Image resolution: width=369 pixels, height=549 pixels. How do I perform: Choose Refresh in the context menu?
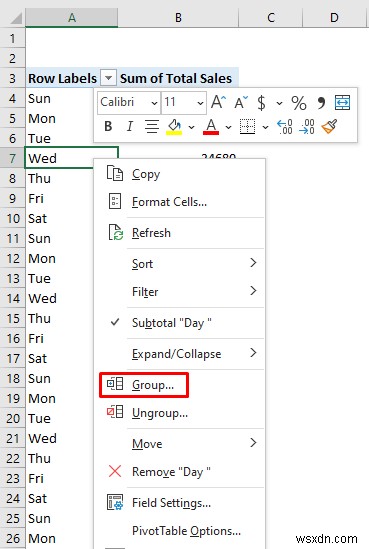pos(179,233)
